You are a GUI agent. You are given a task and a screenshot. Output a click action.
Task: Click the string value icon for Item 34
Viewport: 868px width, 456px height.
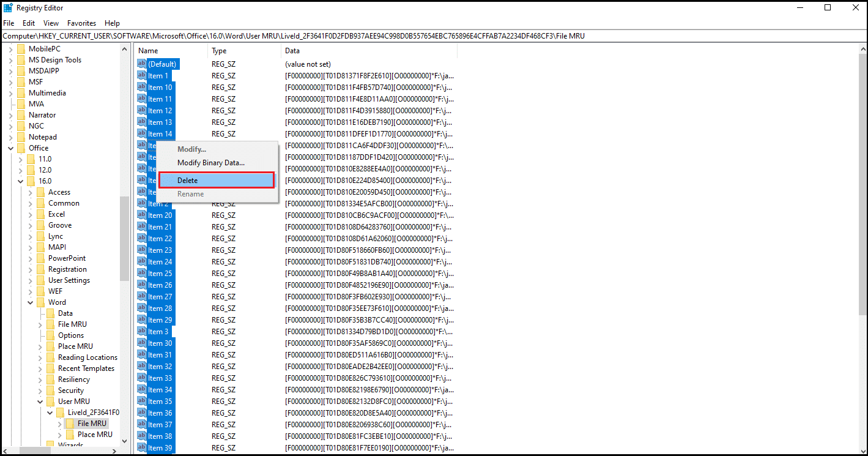(x=142, y=390)
